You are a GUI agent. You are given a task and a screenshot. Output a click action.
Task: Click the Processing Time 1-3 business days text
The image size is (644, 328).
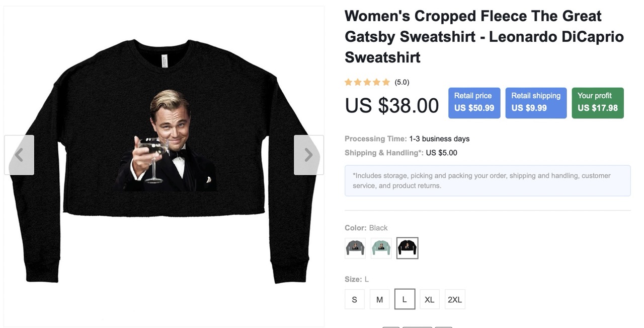407,139
